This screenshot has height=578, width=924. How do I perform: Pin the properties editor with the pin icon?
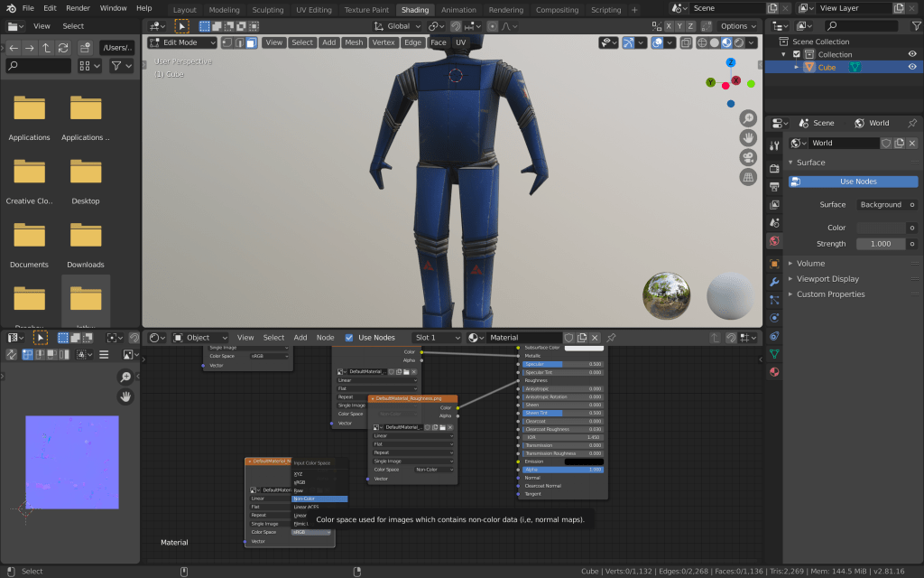pos(911,123)
